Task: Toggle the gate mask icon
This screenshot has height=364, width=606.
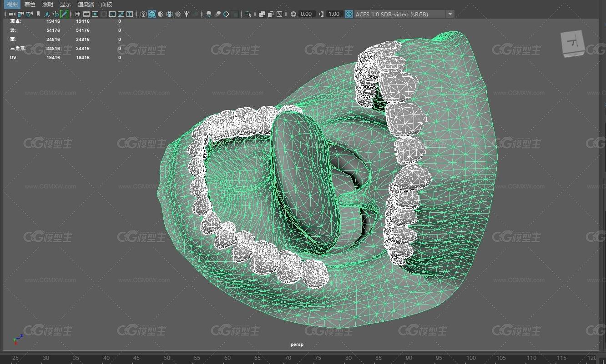Action: (104, 14)
